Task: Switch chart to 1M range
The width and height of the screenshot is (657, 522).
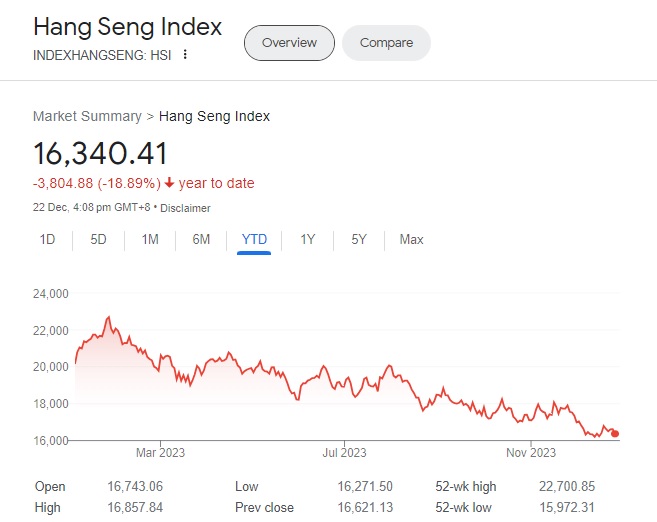Action: coord(150,239)
